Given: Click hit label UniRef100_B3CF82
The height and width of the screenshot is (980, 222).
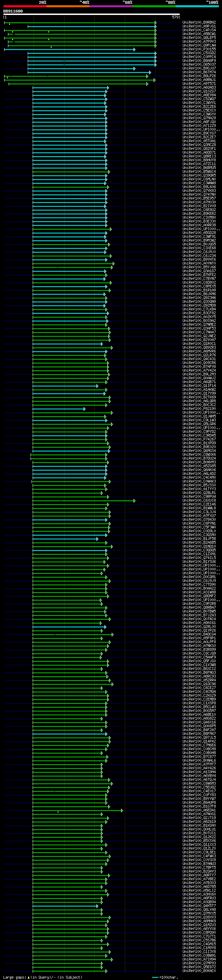Looking at the screenshot, I should click(199, 313).
